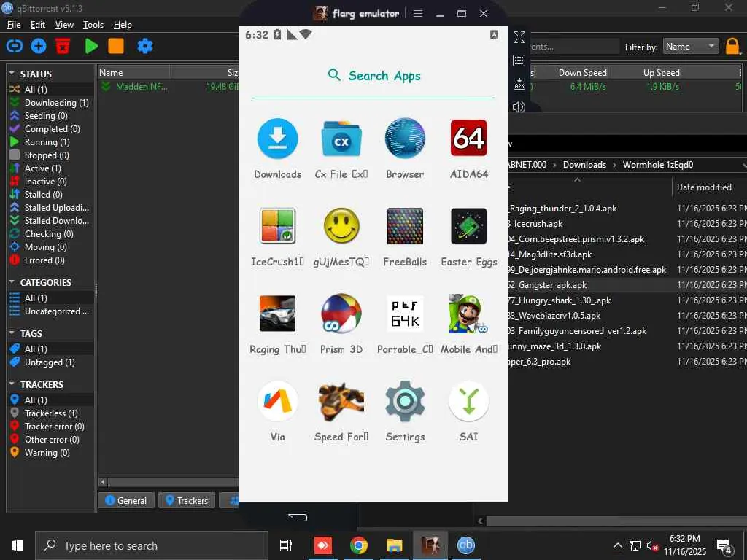Open the Downloads app in emulator
747x560 pixels.
pyautogui.click(x=277, y=139)
